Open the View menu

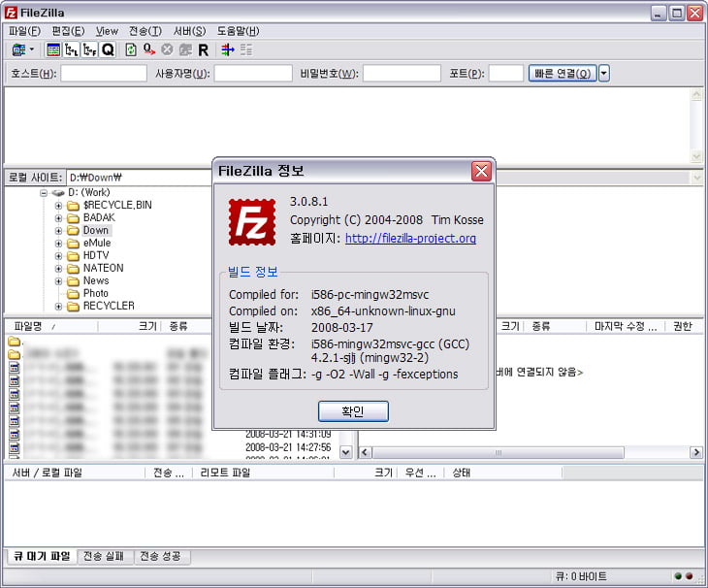(107, 31)
